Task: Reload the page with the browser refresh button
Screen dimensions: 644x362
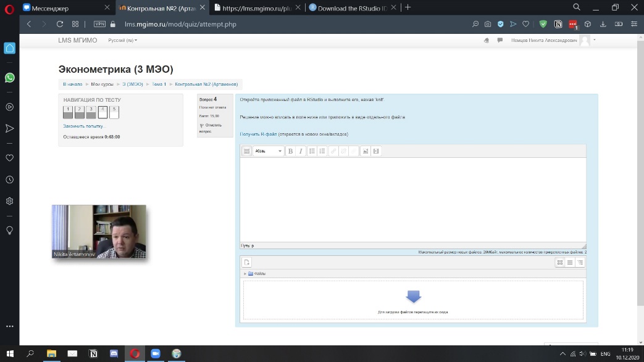Action: [59, 24]
